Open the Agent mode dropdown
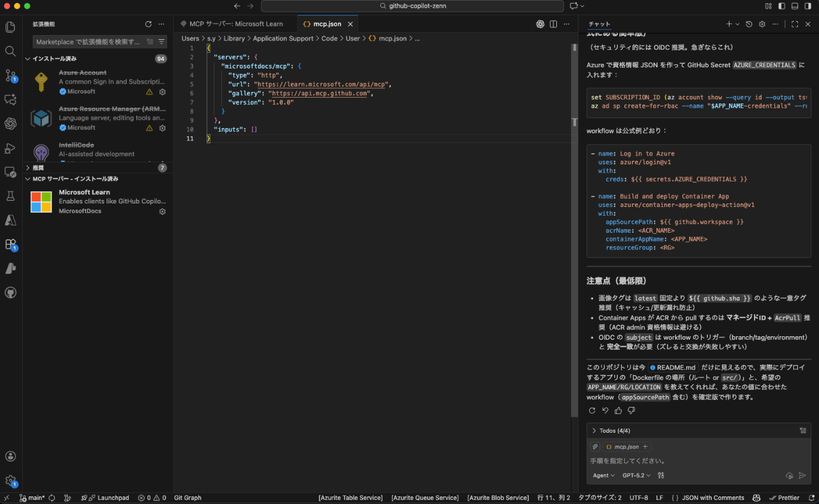Viewport: 819px width, 504px height. [604, 475]
